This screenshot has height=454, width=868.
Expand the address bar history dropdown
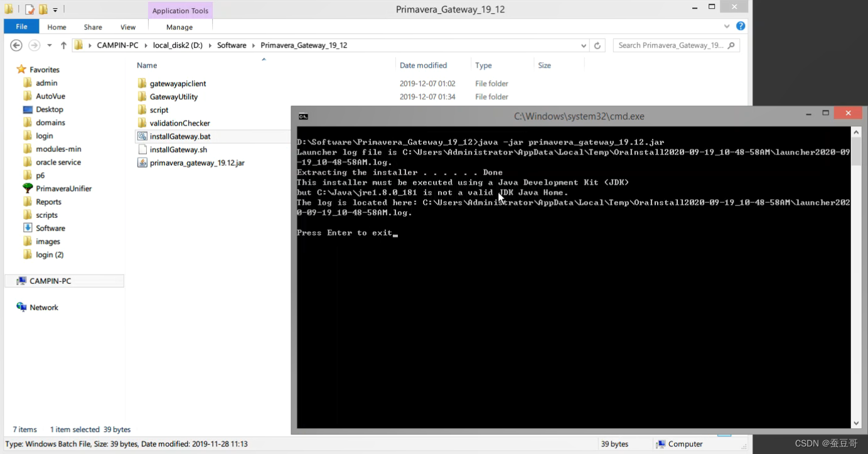[x=584, y=45]
